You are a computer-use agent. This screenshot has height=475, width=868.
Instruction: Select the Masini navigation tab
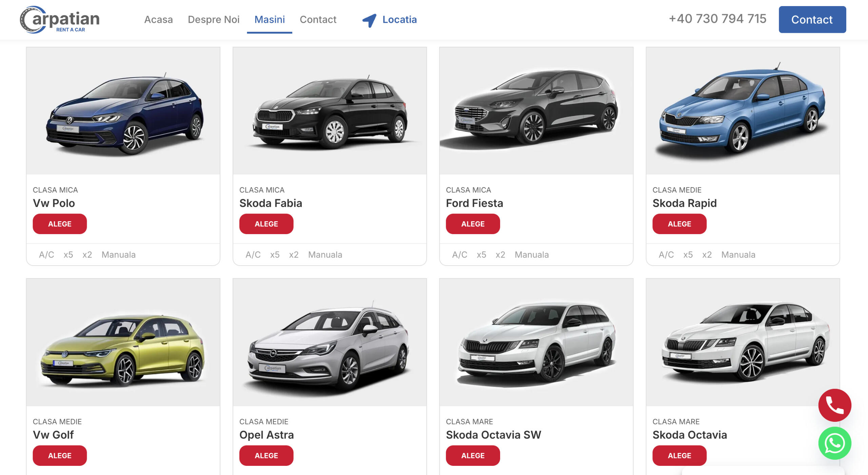270,20
